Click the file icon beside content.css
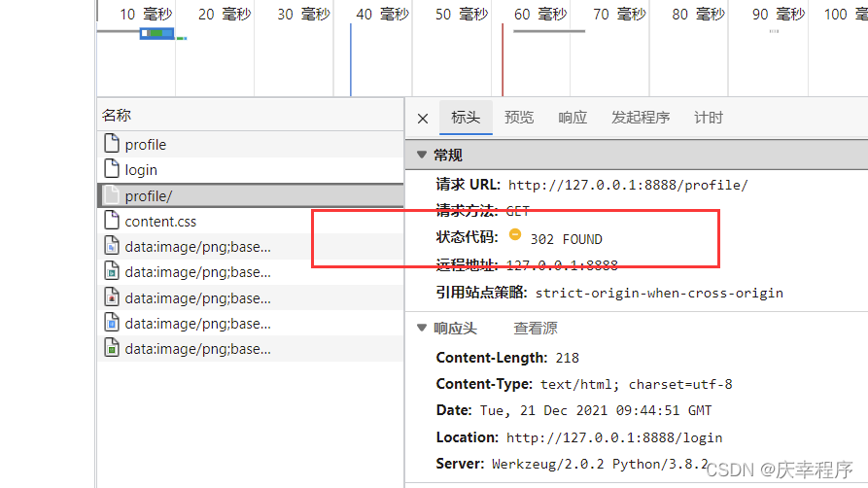 click(112, 221)
